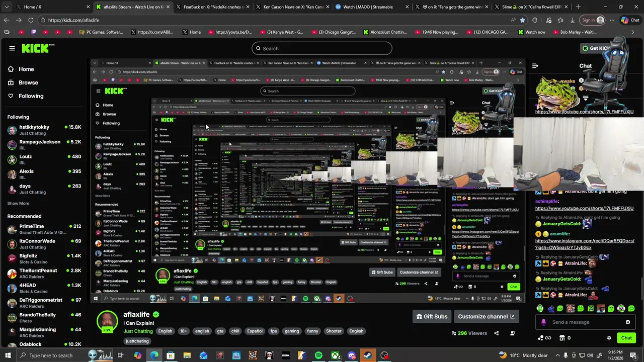Click the Send a message input
Image resolution: width=644 pixels, height=362 pixels.
point(586,322)
